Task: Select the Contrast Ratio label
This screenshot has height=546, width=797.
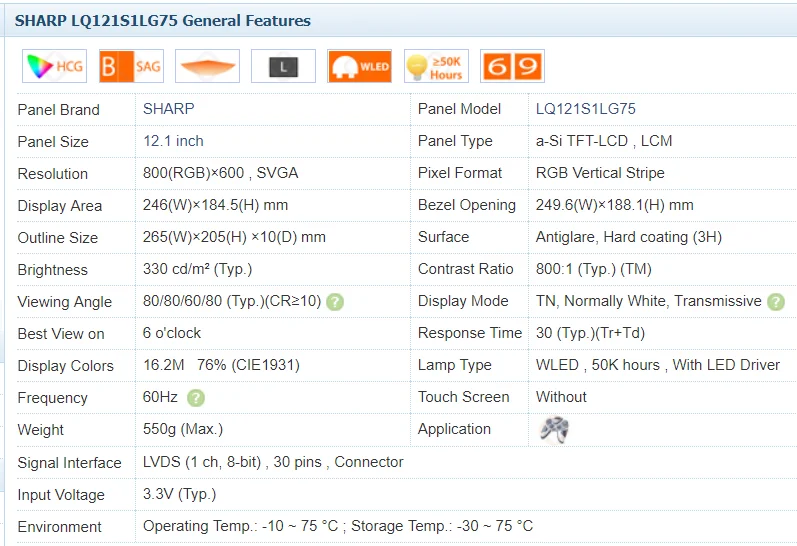Action: click(466, 269)
